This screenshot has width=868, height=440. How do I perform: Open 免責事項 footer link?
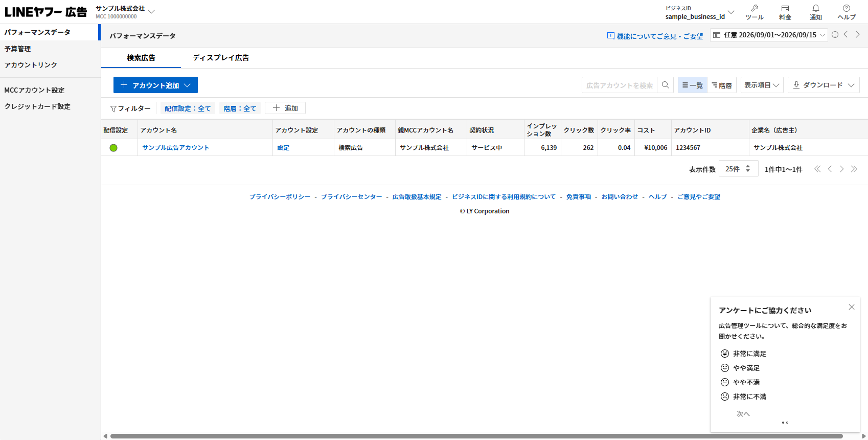point(579,196)
